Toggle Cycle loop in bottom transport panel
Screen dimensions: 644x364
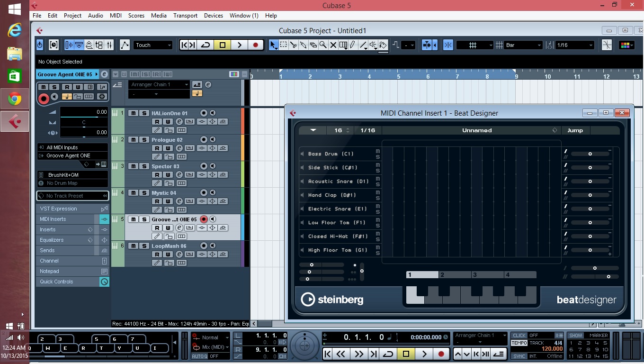pos(388,354)
